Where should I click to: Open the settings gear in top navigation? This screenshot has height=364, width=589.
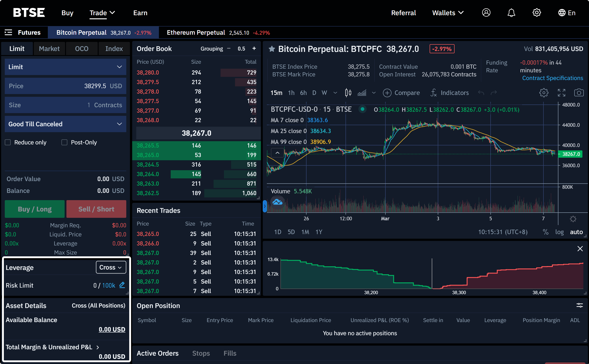click(x=536, y=12)
